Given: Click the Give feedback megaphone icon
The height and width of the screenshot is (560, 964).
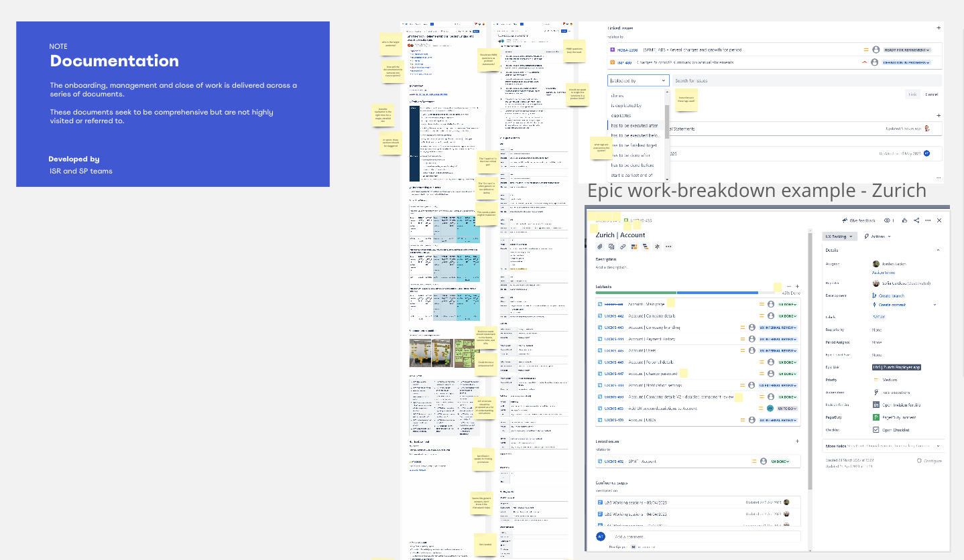Looking at the screenshot, I should pyautogui.click(x=845, y=220).
